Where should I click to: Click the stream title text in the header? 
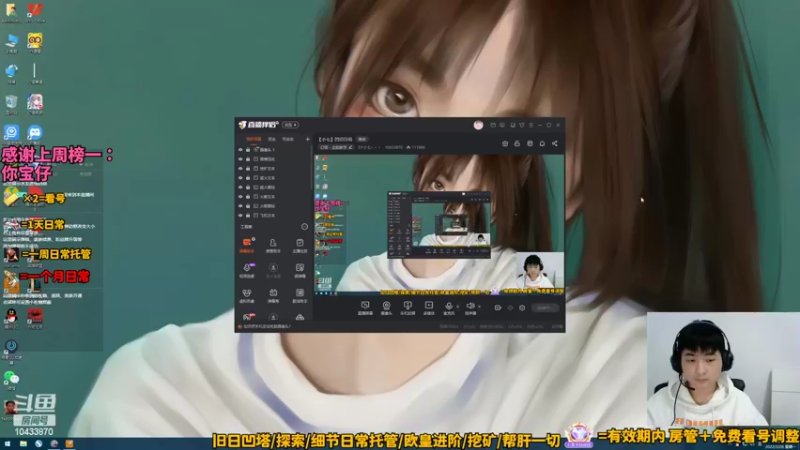click(335, 139)
